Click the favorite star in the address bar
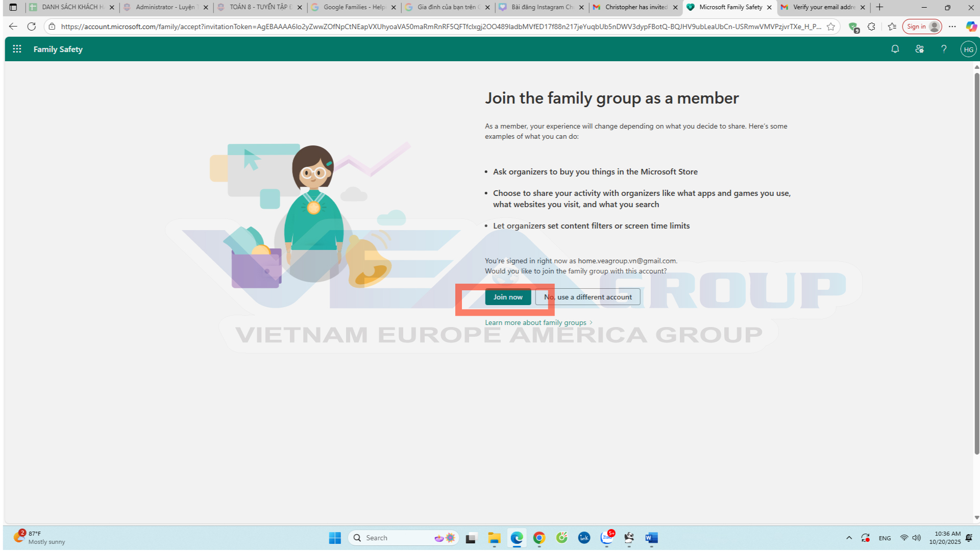Screen dimensions: 980x551 pos(831,27)
